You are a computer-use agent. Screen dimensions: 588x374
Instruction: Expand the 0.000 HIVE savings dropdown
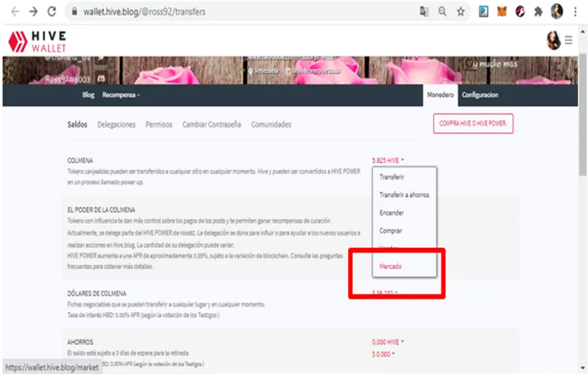[388, 342]
